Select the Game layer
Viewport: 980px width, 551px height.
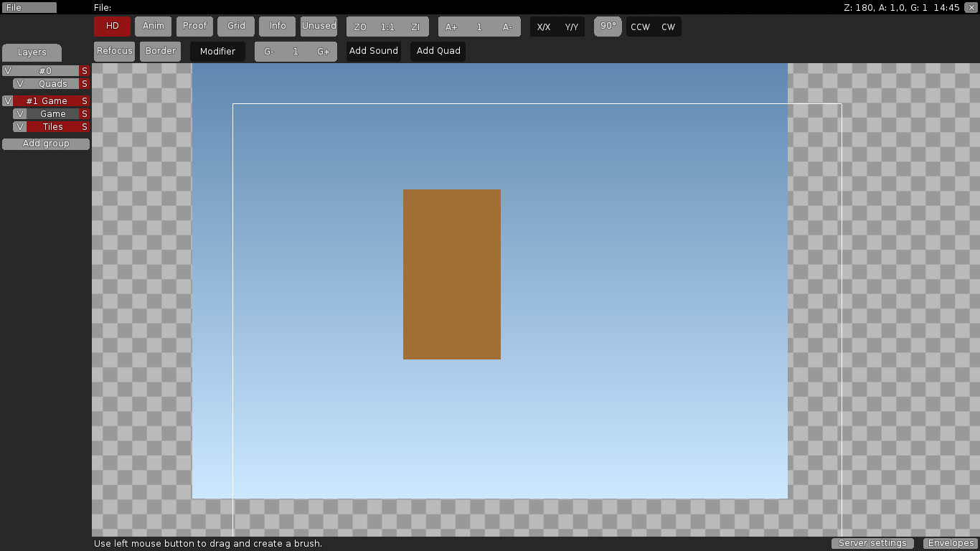[x=54, y=113]
